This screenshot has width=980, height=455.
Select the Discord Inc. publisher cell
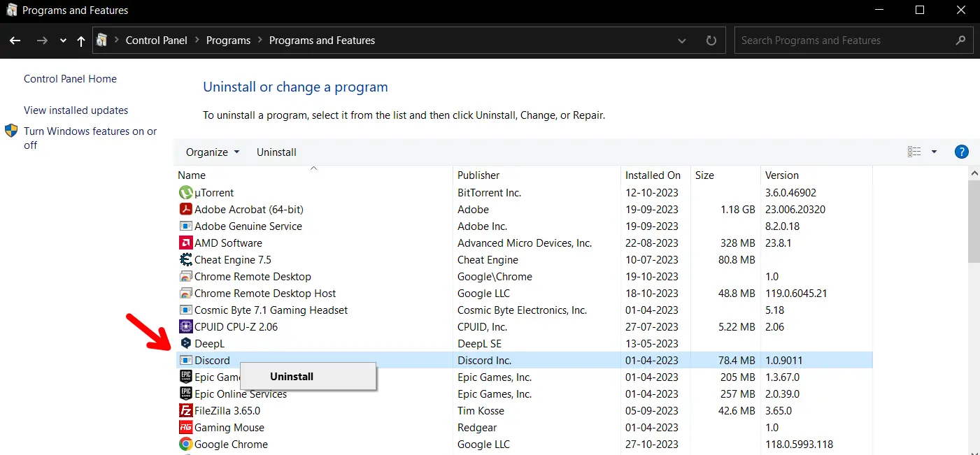tap(484, 361)
